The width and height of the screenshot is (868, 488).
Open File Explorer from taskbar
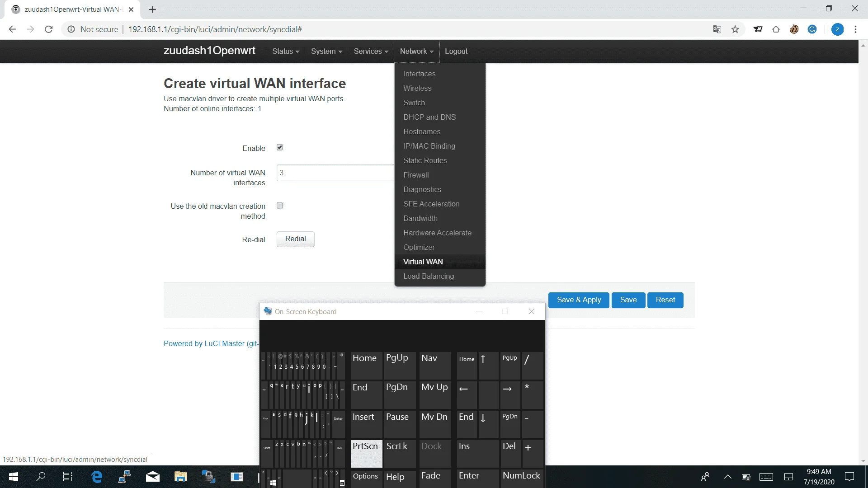click(180, 477)
